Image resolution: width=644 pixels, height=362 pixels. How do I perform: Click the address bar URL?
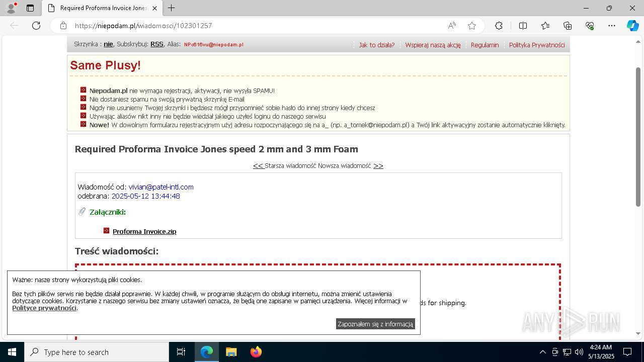pyautogui.click(x=143, y=26)
